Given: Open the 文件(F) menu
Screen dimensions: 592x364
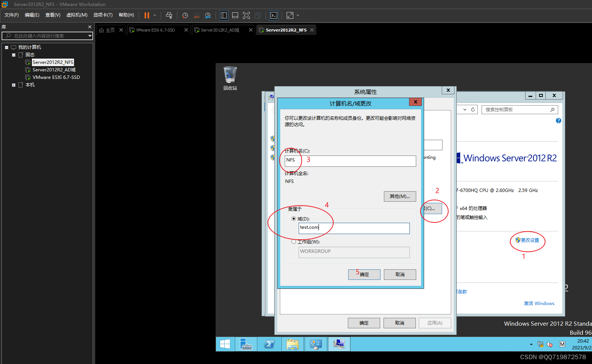Looking at the screenshot, I should click(12, 15).
